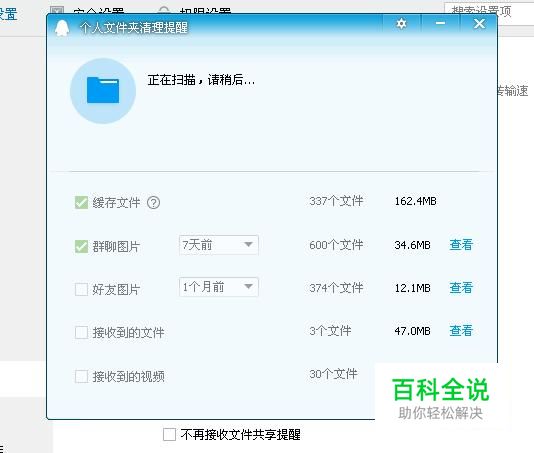
Task: Click the 正在扫描，请稍后... status text
Action: click(201, 80)
